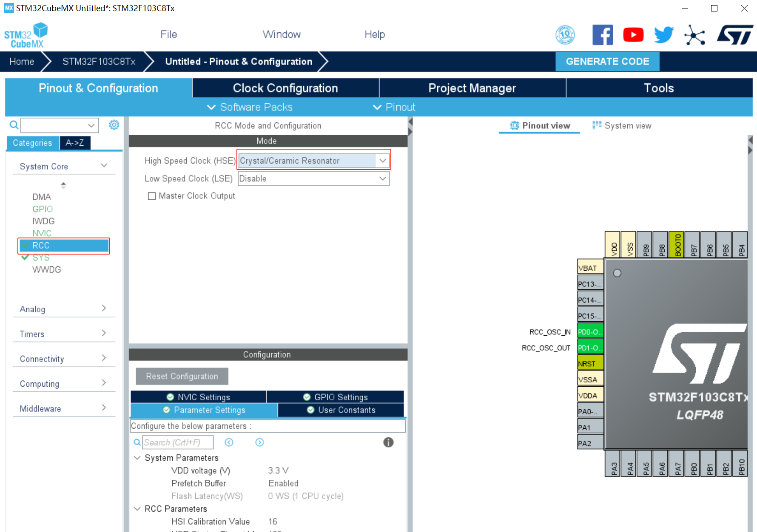This screenshot has width=757, height=532.
Task: Click the HSI Calibration Value 16
Action: (273, 521)
